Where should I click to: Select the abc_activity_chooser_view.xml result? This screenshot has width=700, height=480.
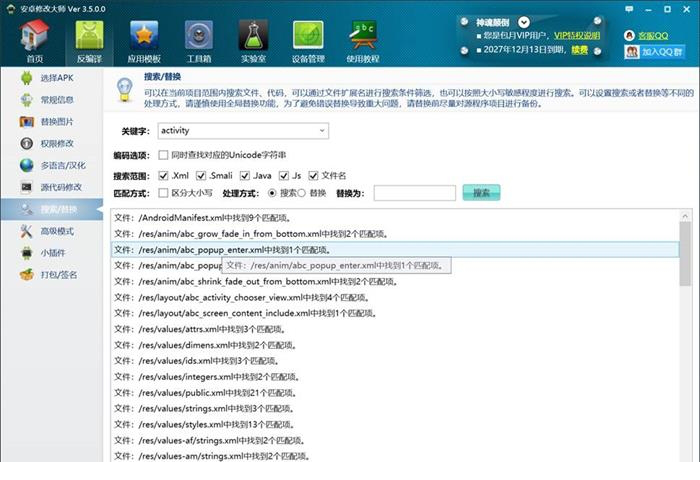click(395, 297)
